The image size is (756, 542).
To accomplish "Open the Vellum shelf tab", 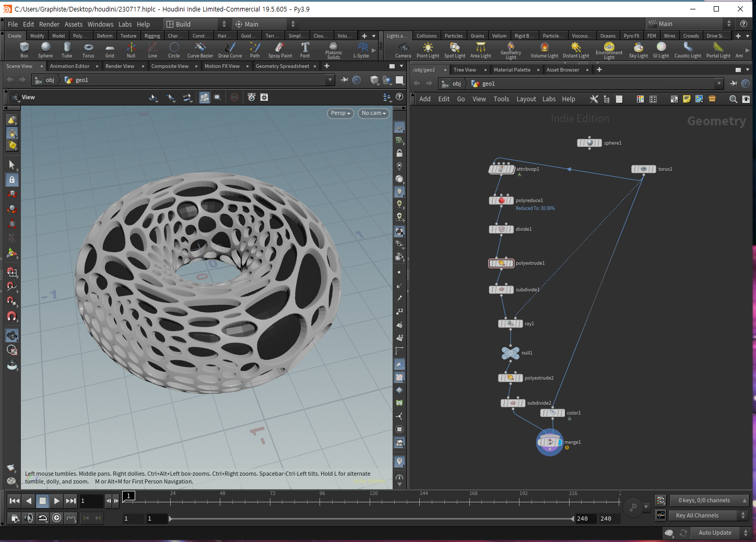I will click(499, 36).
